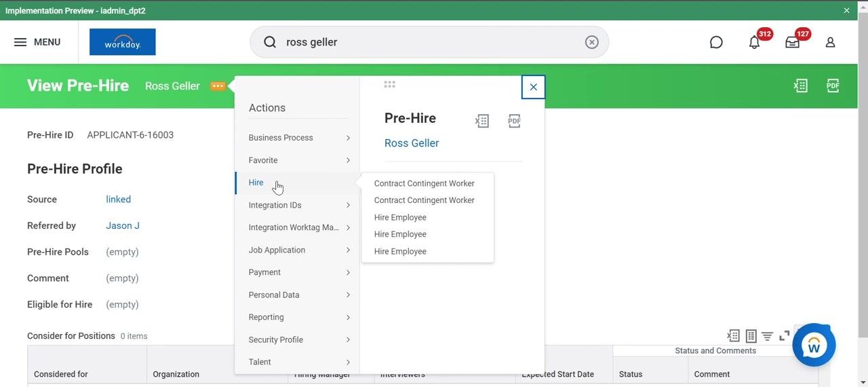Viewport: 868px width, 387px height.
Task: Clear the search text with X icon
Action: click(592, 42)
